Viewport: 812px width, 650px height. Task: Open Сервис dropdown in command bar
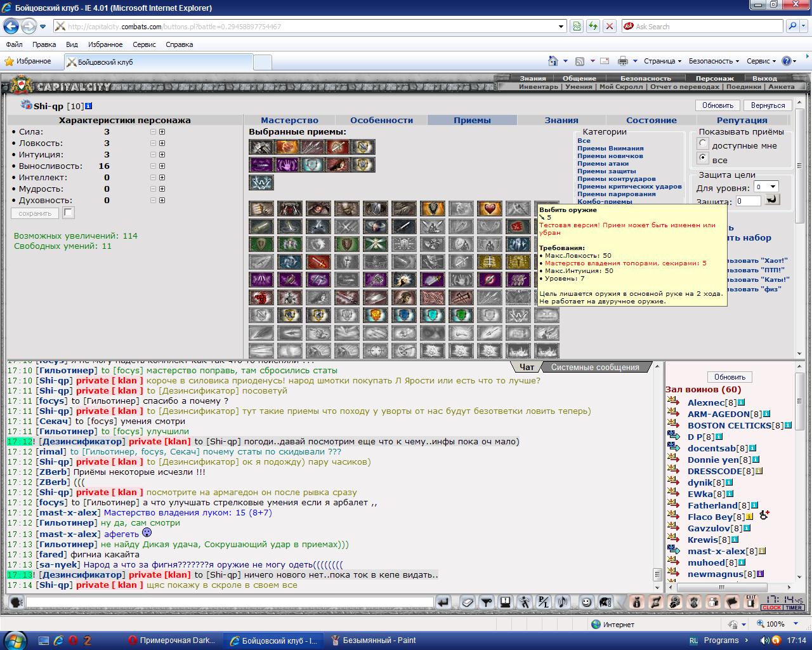(761, 61)
